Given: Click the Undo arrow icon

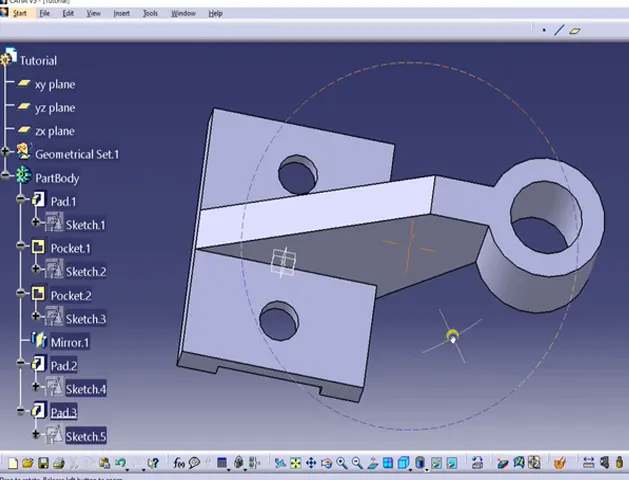Looking at the screenshot, I should [x=120, y=463].
